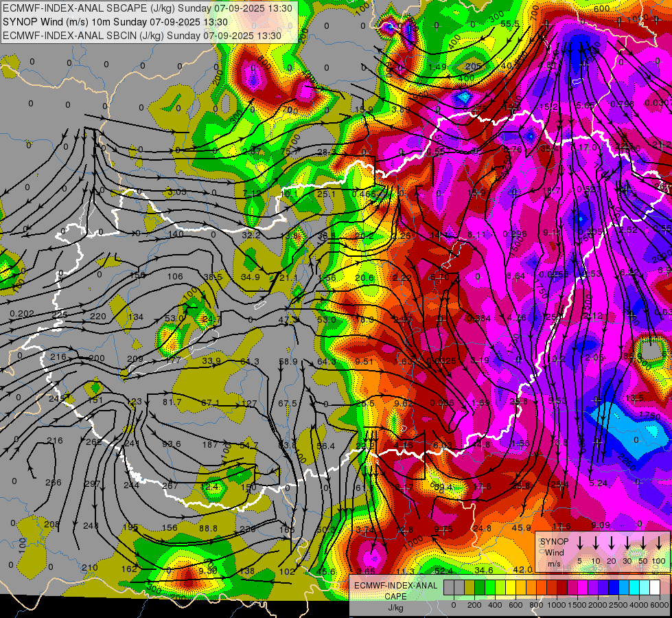672x618 pixels.
Task: Click the map value 225
Action: (60, 314)
